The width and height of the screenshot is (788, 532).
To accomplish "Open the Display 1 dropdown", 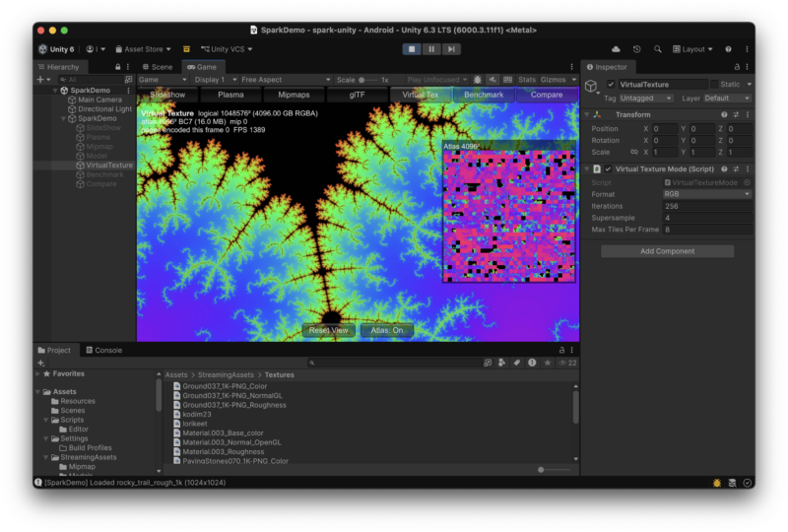I will (x=215, y=80).
